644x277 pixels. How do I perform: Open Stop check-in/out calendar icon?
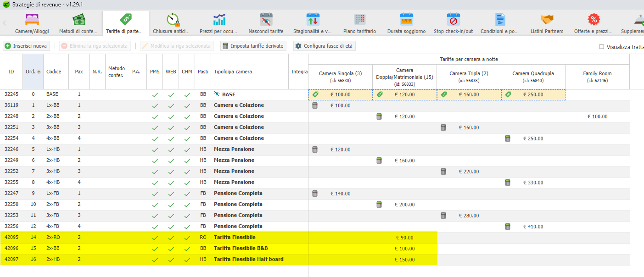coord(454,20)
